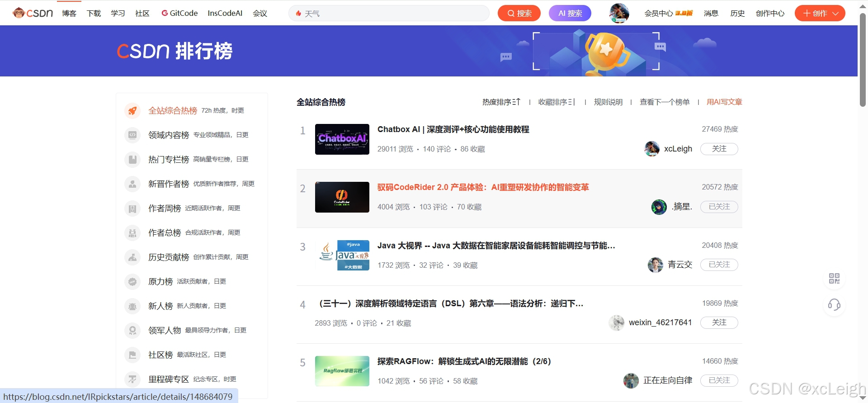Open CodeRider article thumbnail

342,197
